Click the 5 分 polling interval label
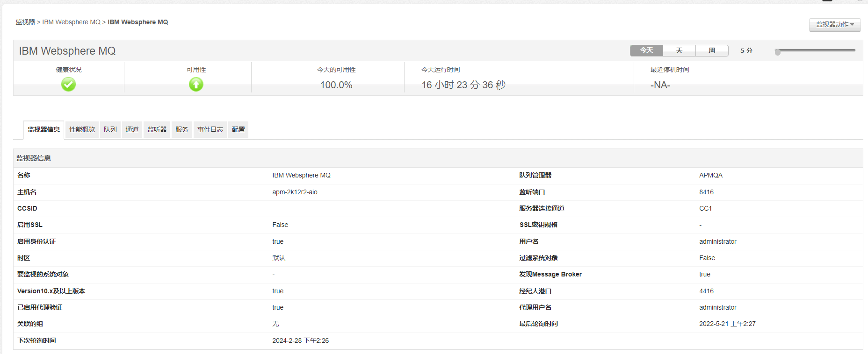868x354 pixels. click(746, 50)
